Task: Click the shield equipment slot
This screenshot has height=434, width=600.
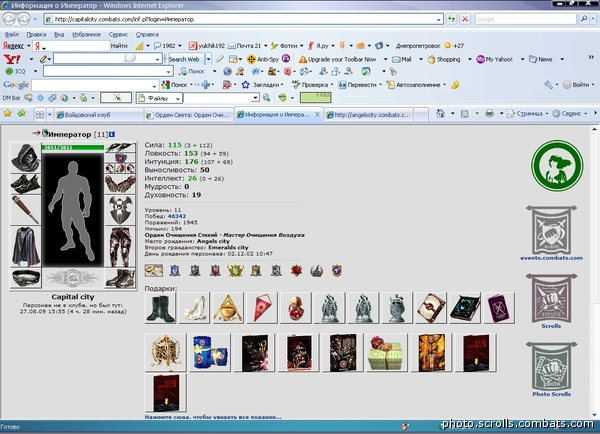Action: (x=120, y=210)
